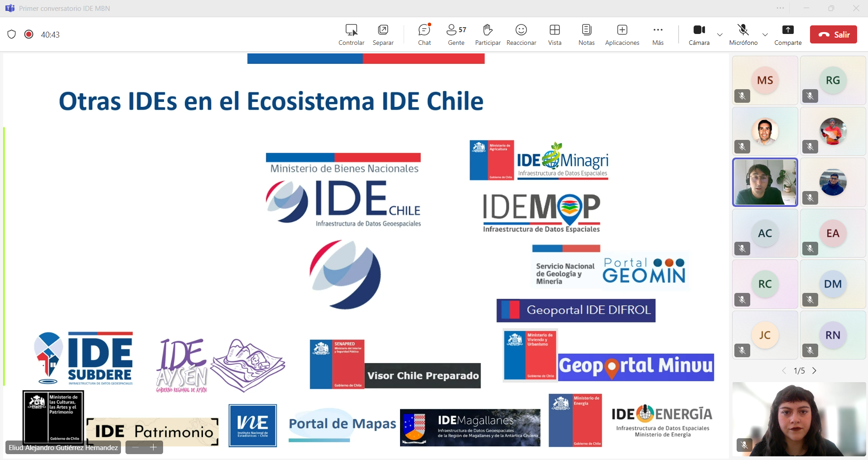Select the active speaker video tile
Viewport: 868px width, 460px height.
pos(765,182)
